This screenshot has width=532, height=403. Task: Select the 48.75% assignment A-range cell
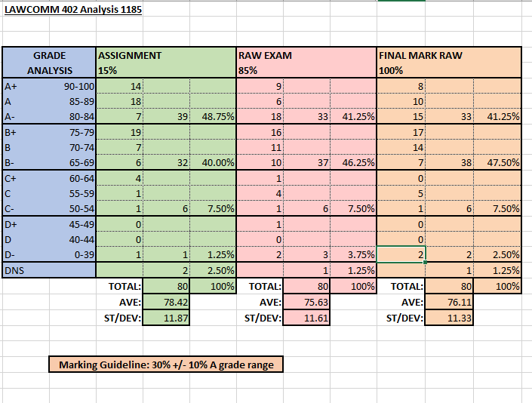(x=213, y=116)
